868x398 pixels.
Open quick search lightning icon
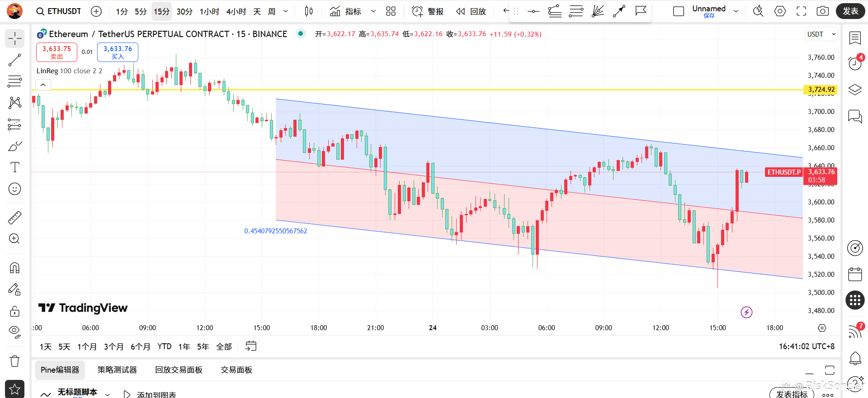pyautogui.click(x=758, y=11)
